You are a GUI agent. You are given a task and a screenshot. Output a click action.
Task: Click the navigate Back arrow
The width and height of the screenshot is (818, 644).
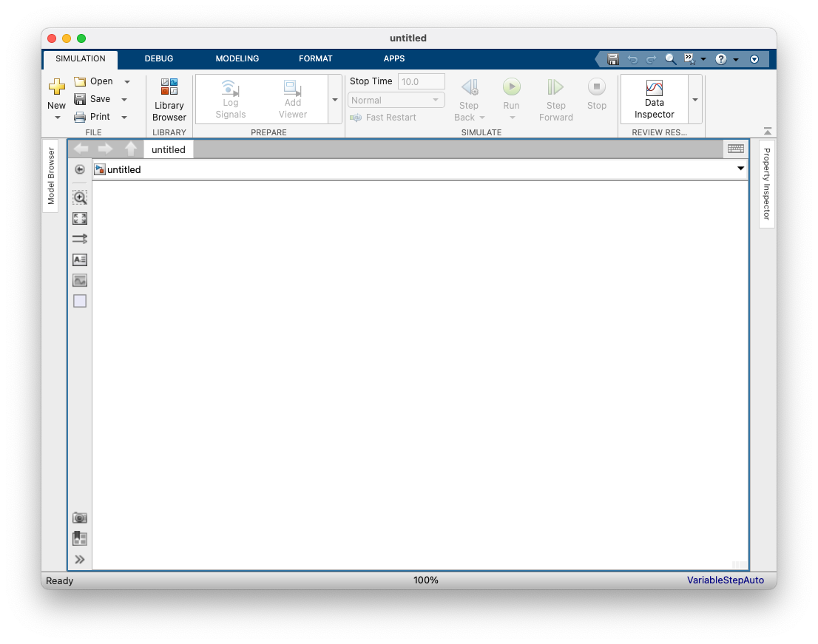[x=81, y=149]
